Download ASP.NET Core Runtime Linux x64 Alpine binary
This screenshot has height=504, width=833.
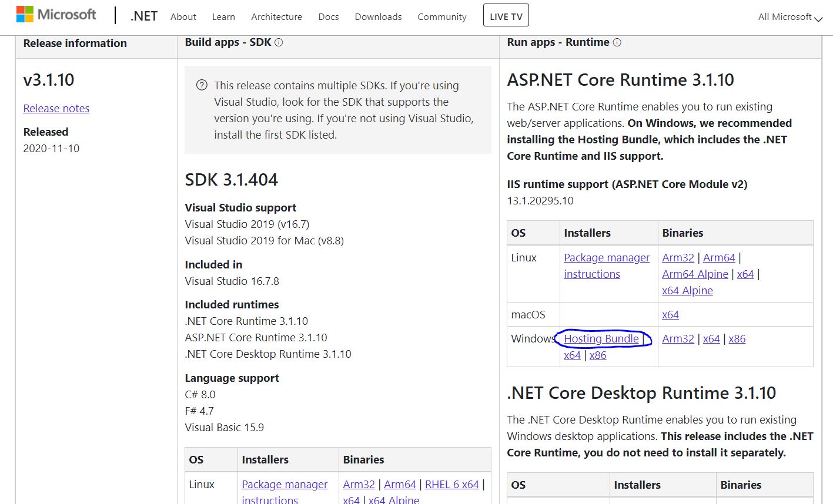tap(687, 291)
